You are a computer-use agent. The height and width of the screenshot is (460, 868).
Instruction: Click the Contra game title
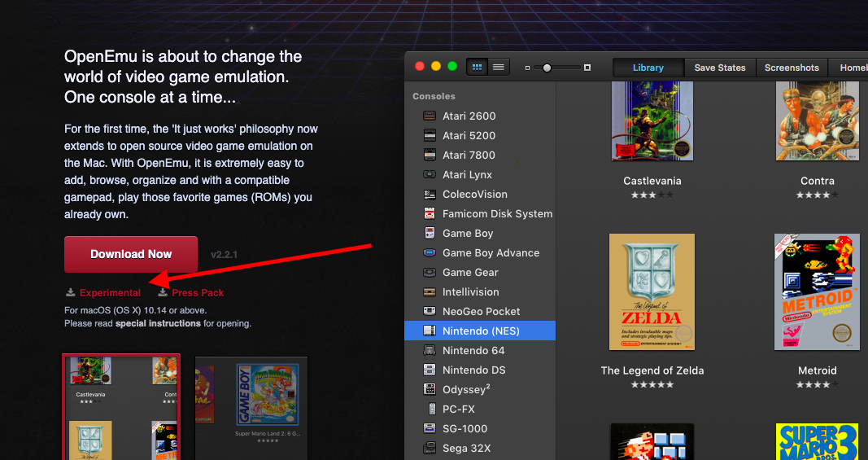click(x=817, y=181)
